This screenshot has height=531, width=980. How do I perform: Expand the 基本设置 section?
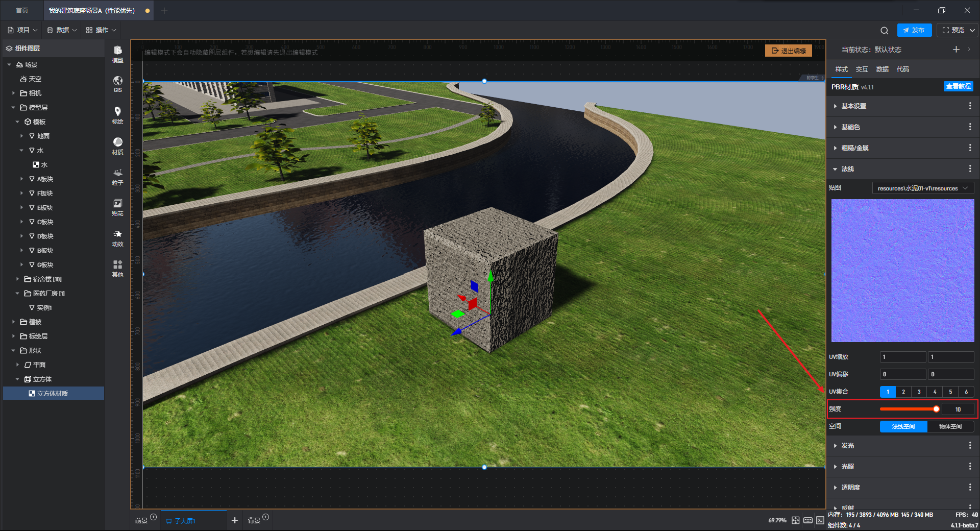(x=854, y=106)
